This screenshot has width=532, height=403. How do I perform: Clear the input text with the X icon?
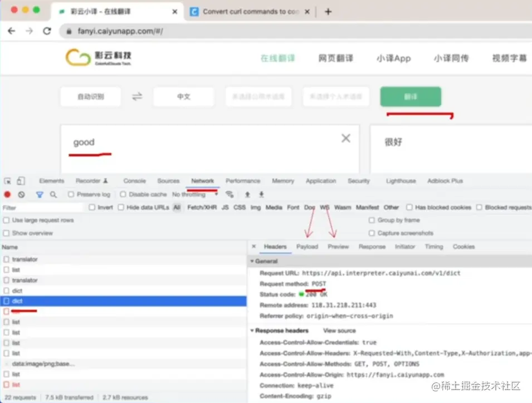click(346, 138)
